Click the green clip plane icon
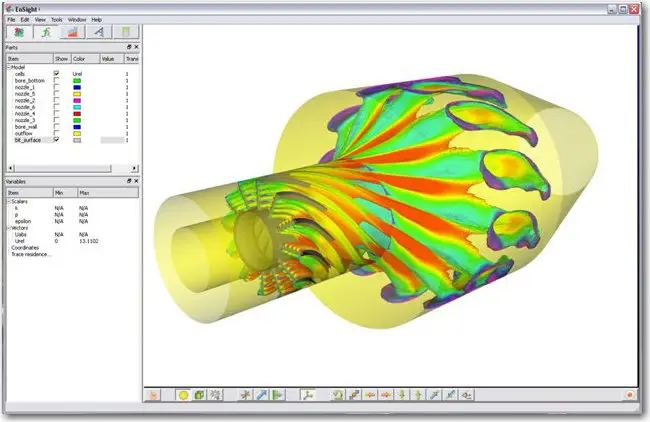This screenshot has width=650, height=422. 277,395
